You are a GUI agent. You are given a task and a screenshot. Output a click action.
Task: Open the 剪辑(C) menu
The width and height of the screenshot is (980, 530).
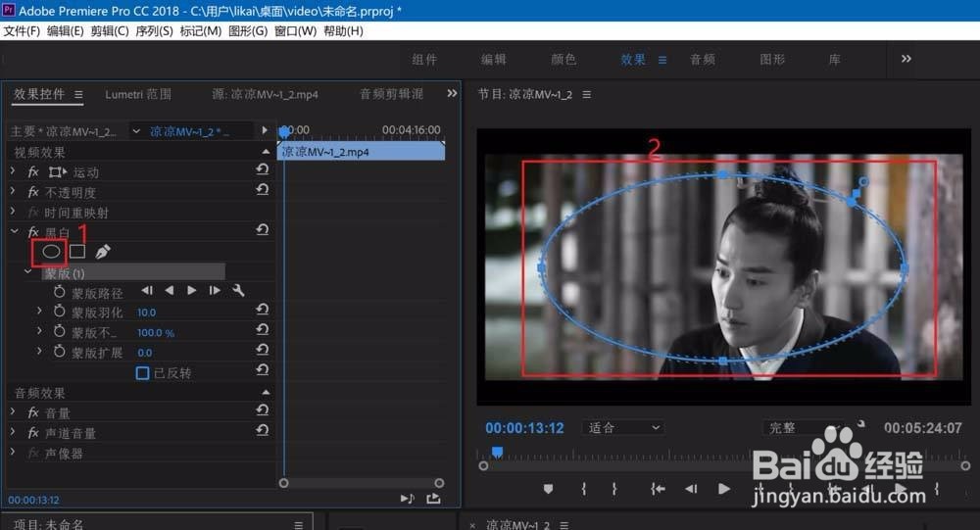[x=110, y=30]
